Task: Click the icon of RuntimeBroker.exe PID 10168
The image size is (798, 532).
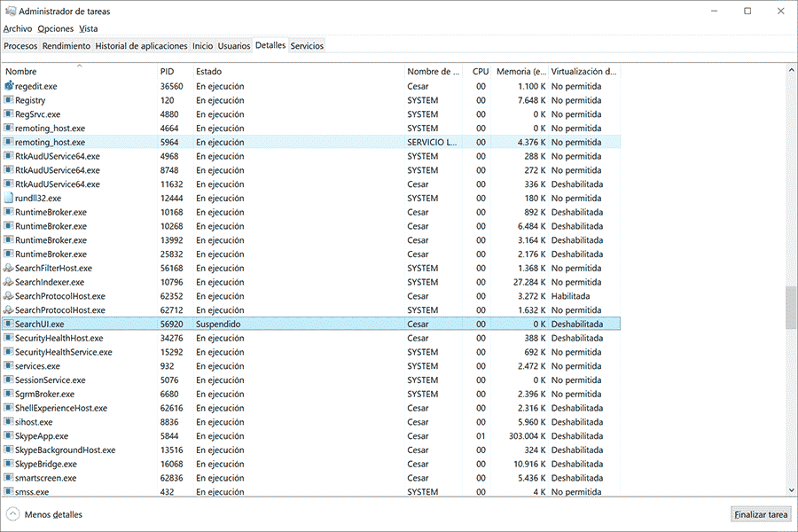Action: tap(9, 212)
